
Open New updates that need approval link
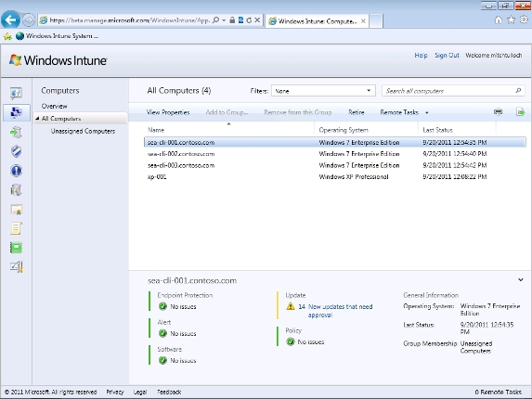[340, 311]
